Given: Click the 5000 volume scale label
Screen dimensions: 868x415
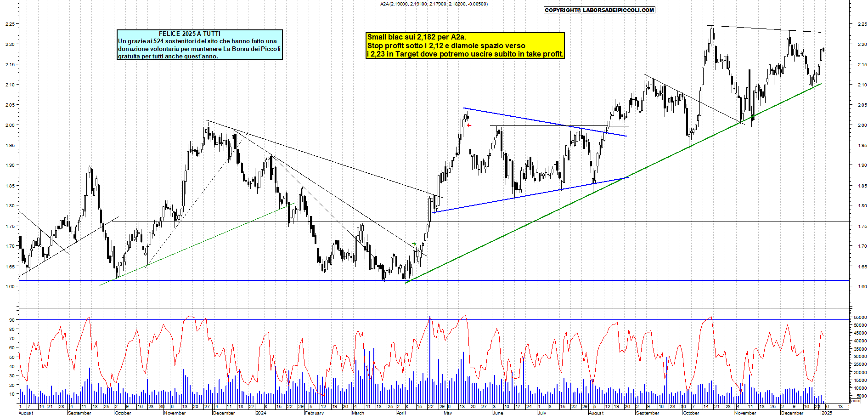Looking at the screenshot, I should [862, 396].
